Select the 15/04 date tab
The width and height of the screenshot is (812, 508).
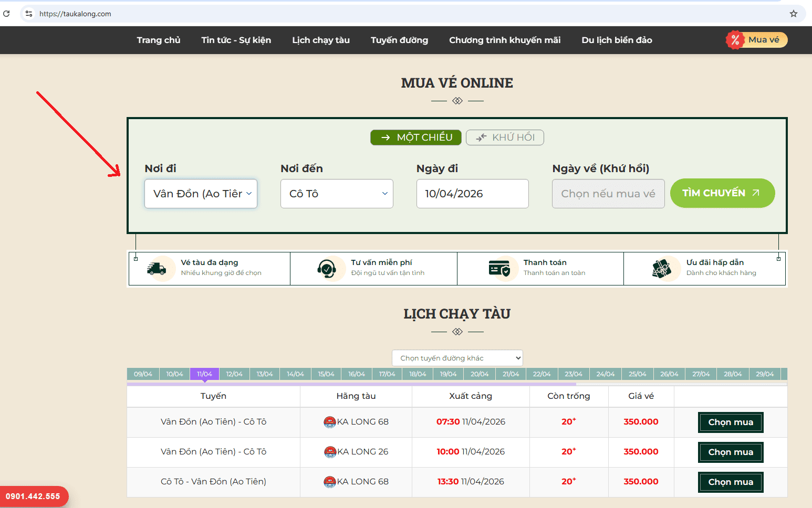click(326, 374)
